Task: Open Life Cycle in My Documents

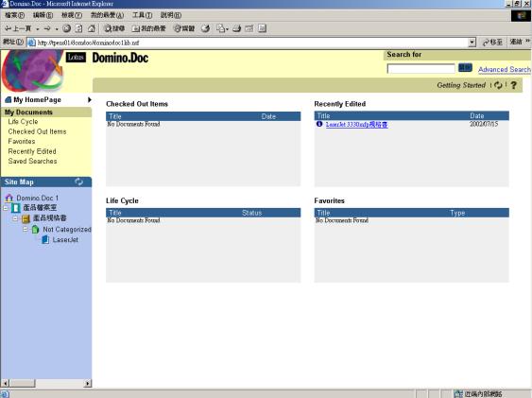Action: coord(23,121)
